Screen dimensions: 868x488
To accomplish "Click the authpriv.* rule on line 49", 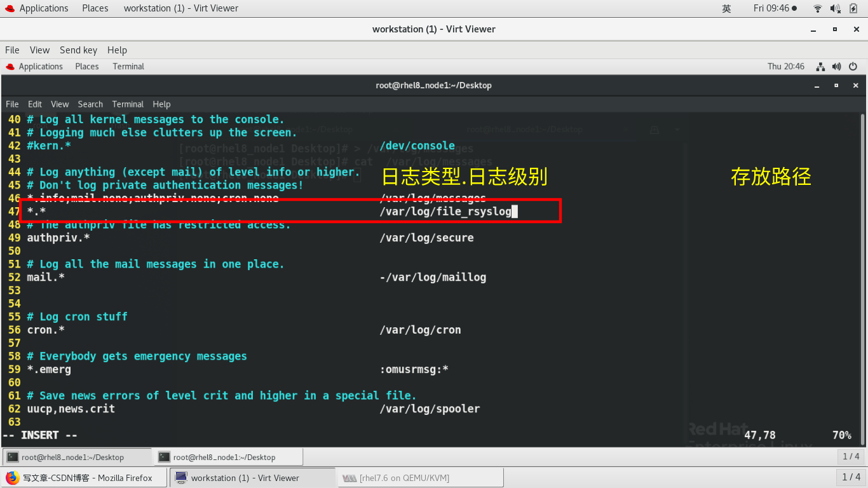I will coord(58,238).
